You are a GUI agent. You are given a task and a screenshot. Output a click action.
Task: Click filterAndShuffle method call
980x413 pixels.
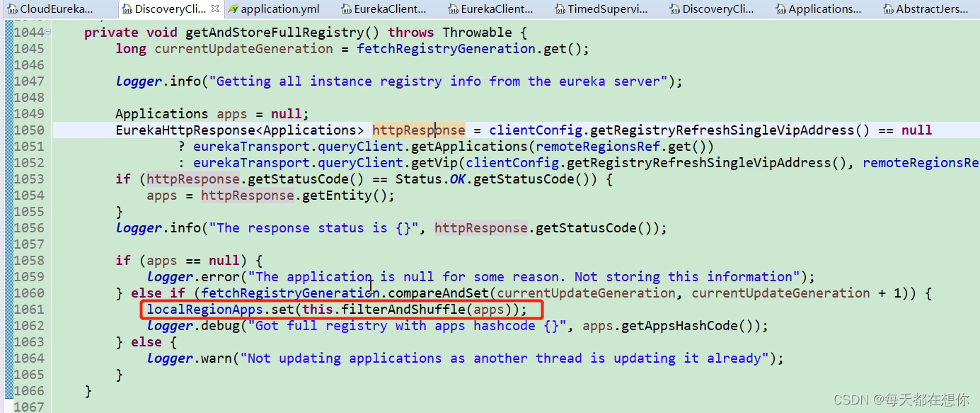pos(403,310)
